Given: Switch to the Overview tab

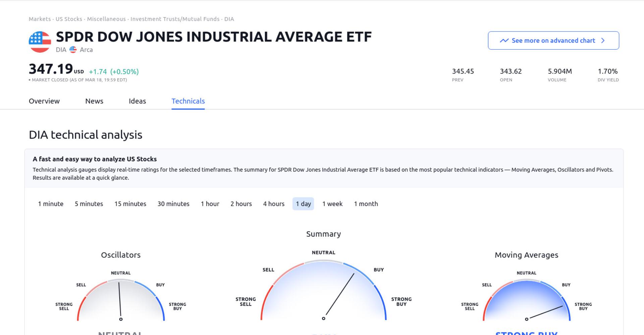Looking at the screenshot, I should [44, 101].
